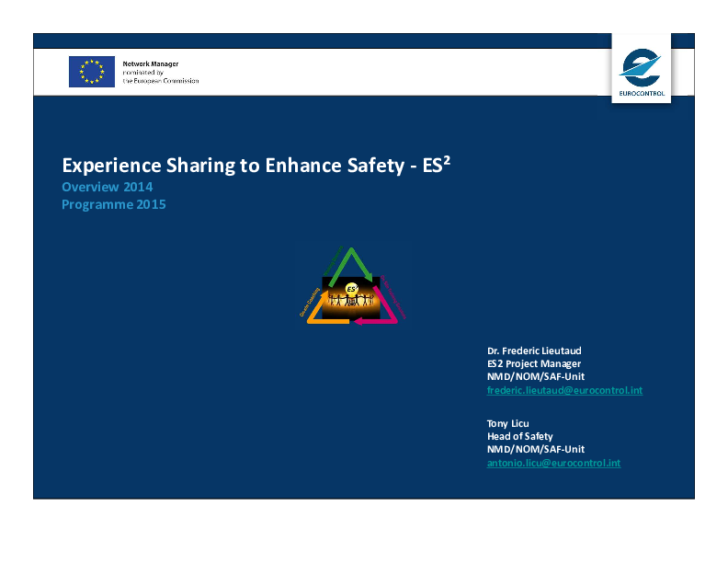Screen dimensions: 728x563
Task: Select the 'Programme 2015' subtitle
Action: click(x=113, y=204)
